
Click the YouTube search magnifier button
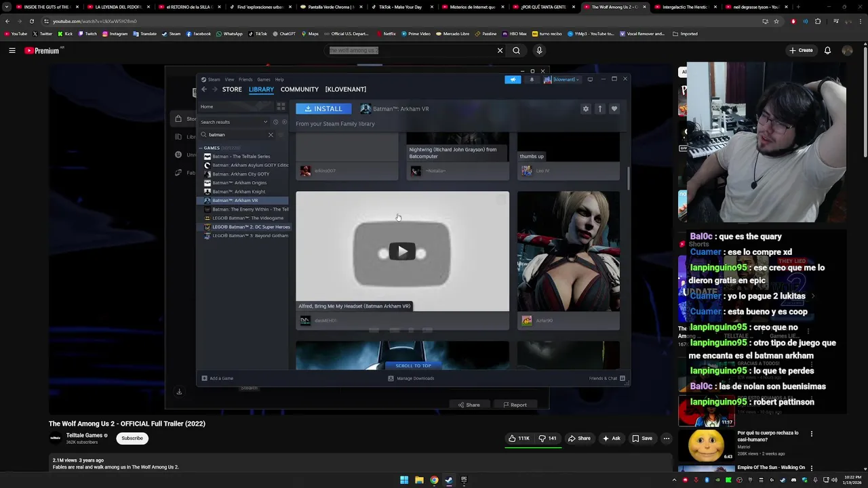click(517, 50)
